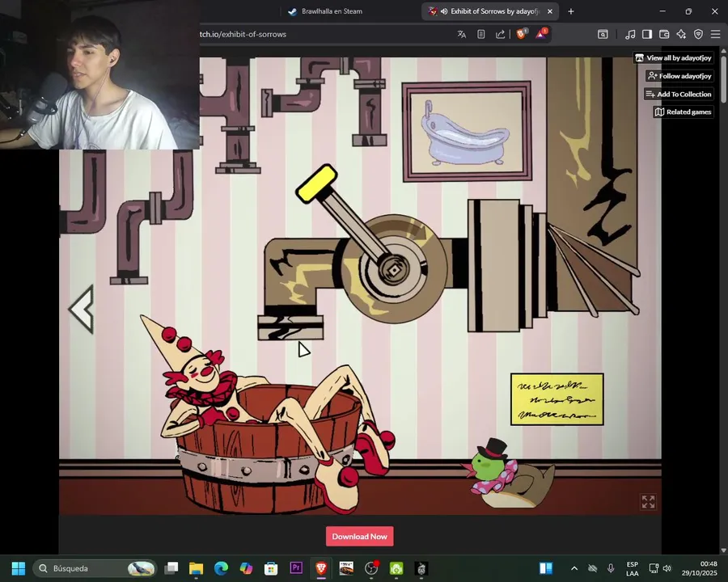Open the clock showing 00:48 29/10/2025
Screen dimensions: 728x582
pyautogui.click(x=699, y=568)
